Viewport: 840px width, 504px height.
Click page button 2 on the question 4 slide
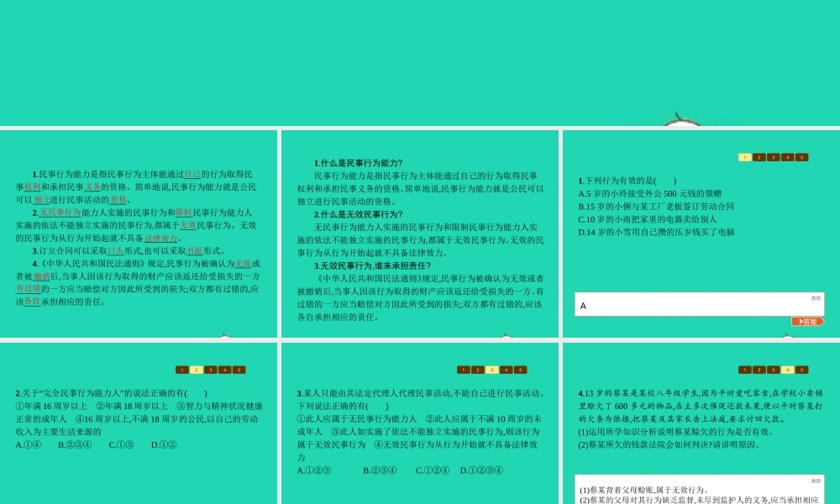[759, 370]
